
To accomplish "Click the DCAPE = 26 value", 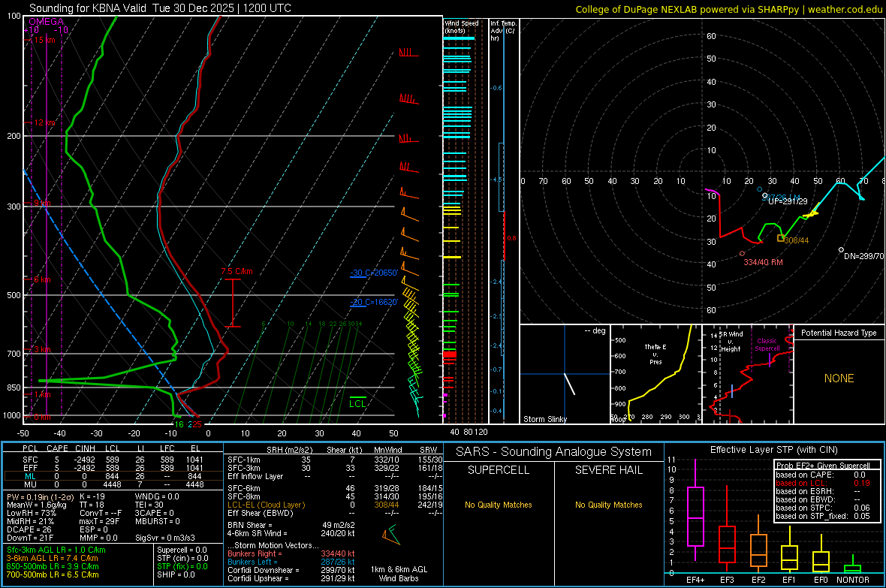I will click(x=29, y=529).
